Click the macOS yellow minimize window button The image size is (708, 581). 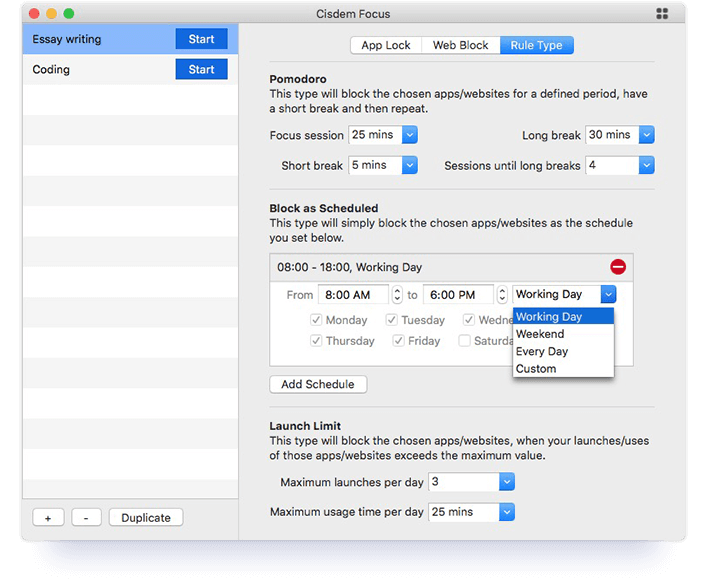coord(51,14)
